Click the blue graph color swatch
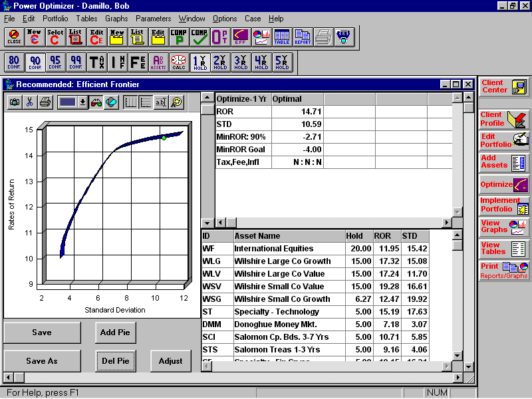 [66, 102]
